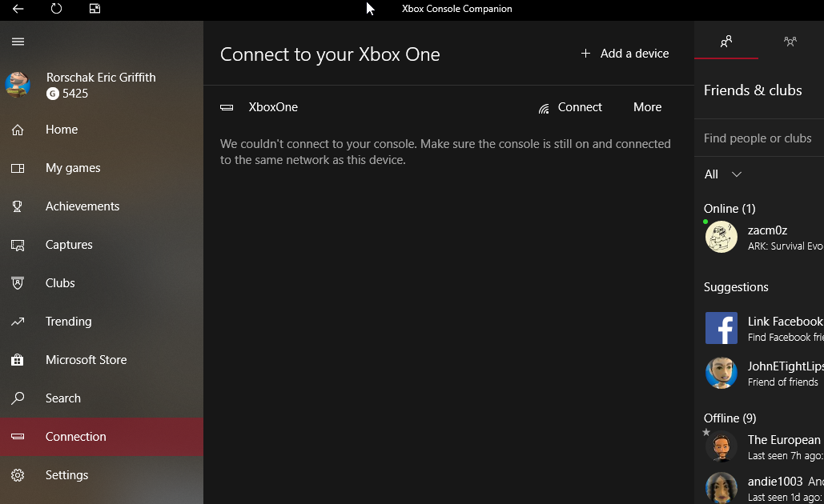Switch to the Parties tab icon

[x=790, y=41]
